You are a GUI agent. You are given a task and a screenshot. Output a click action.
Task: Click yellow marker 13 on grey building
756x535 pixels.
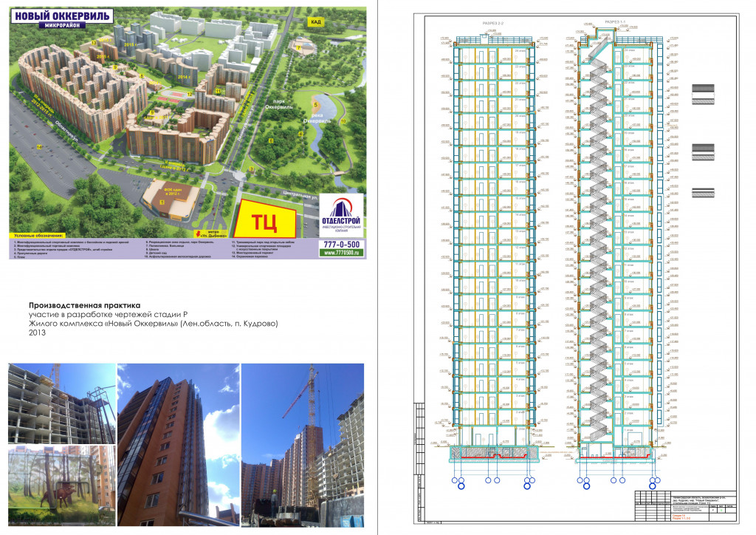(x=94, y=43)
